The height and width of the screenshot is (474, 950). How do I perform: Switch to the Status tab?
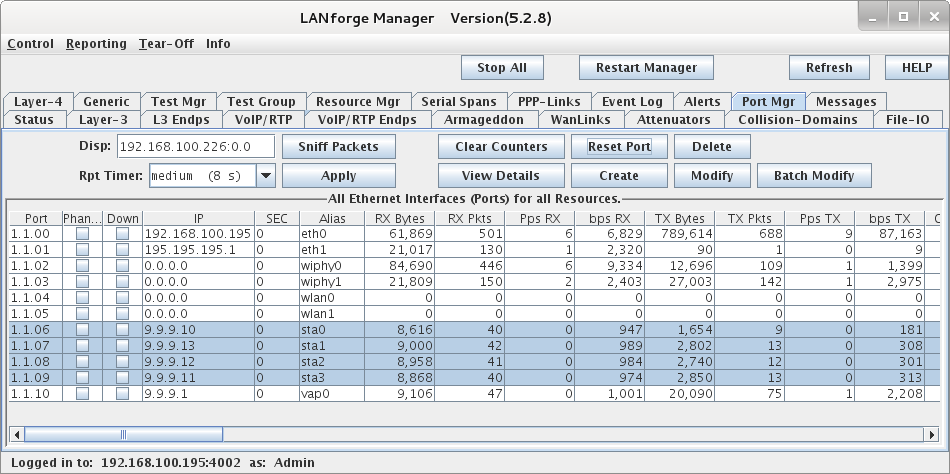[x=34, y=119]
